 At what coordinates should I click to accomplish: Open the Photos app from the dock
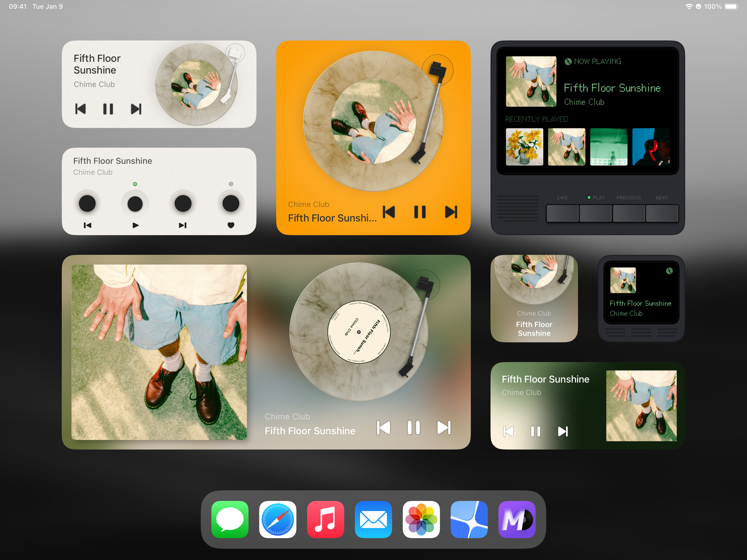pyautogui.click(x=421, y=519)
